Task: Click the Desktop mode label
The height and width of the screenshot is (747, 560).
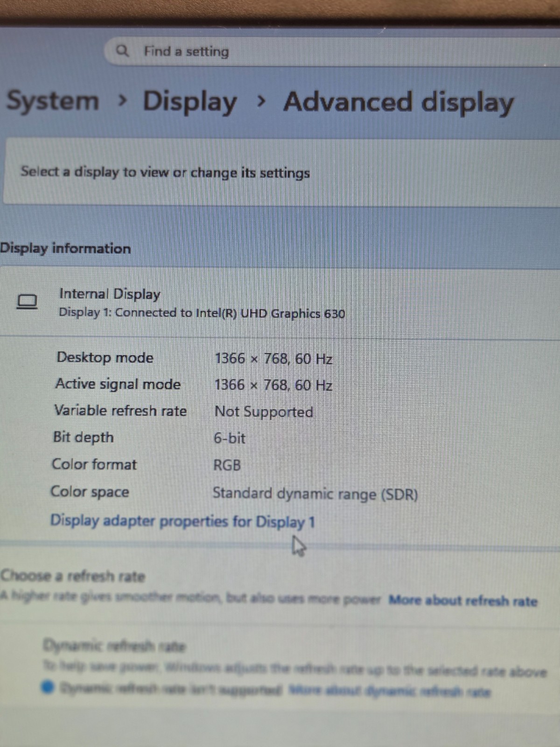Action: click(105, 358)
